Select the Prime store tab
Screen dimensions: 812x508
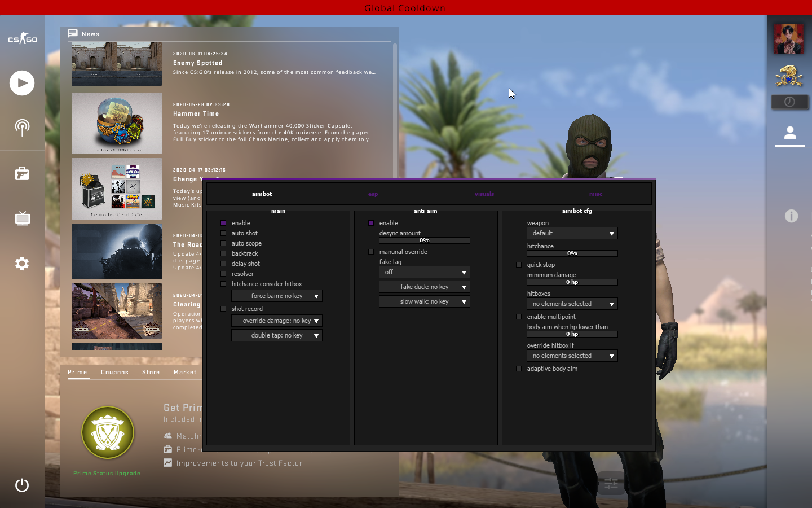tap(78, 372)
